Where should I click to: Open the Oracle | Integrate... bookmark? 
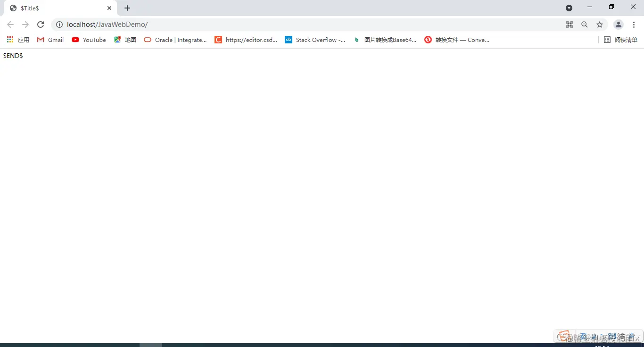tap(175, 40)
